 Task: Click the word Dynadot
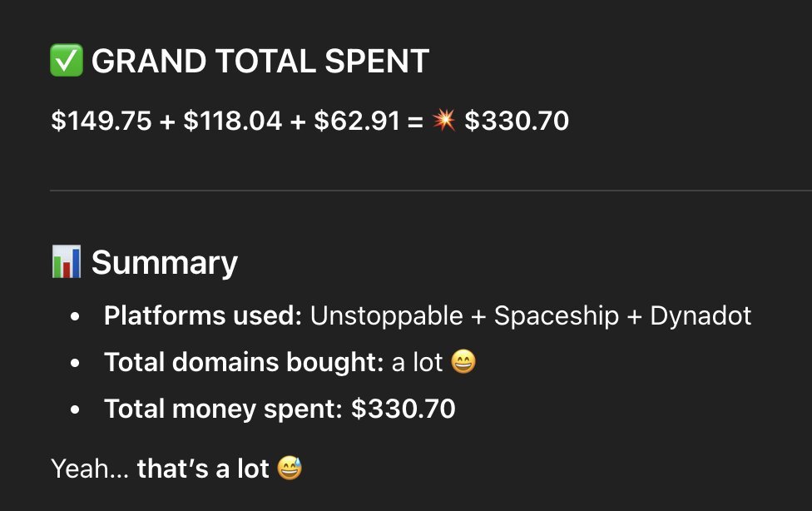pos(701,316)
